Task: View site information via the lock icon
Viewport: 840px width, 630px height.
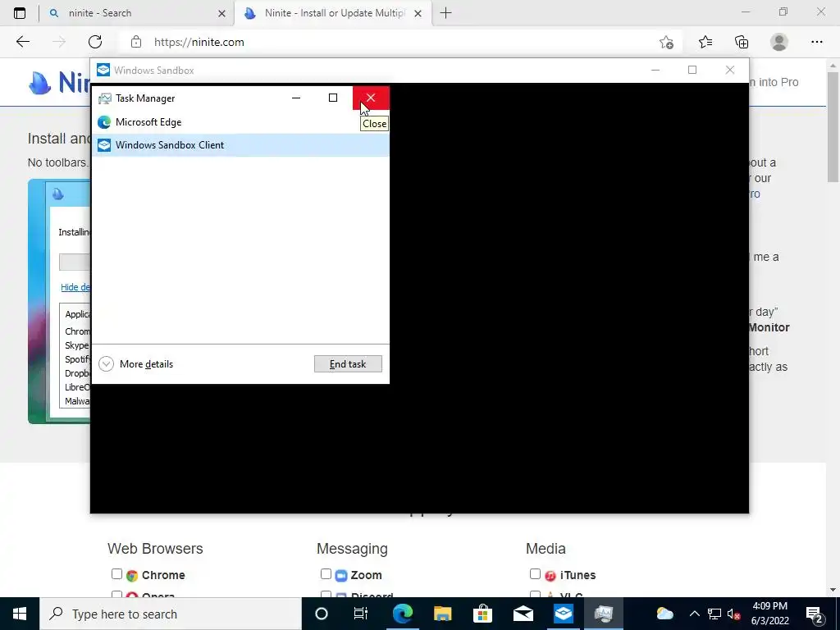Action: 136,42
